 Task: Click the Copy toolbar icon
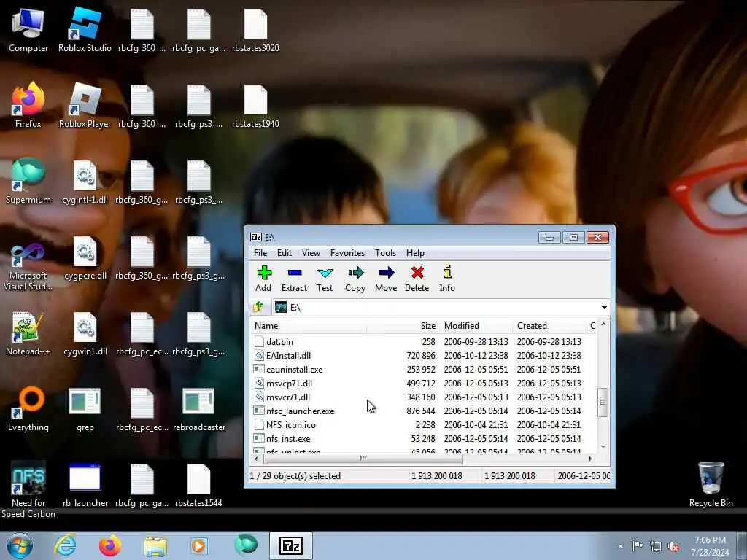pyautogui.click(x=355, y=278)
